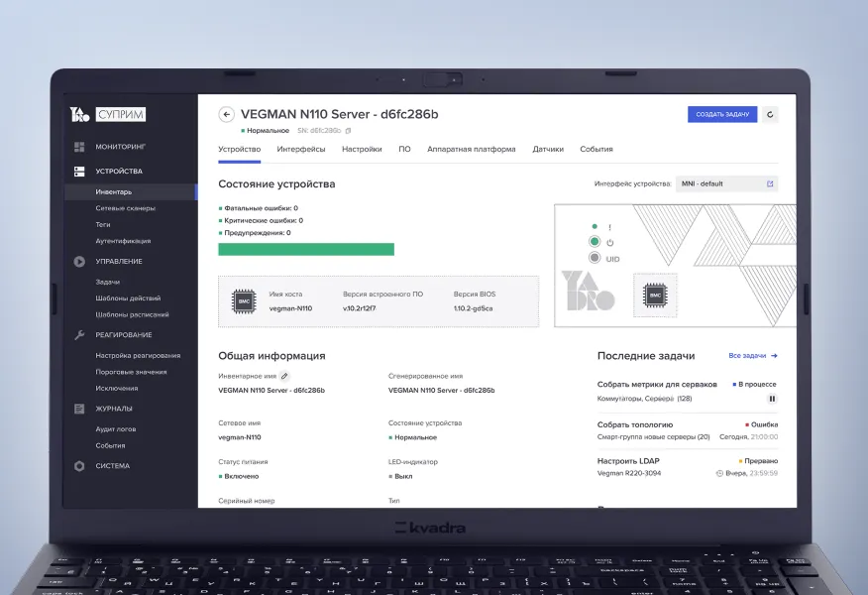The height and width of the screenshot is (595, 868).
Task: Click the arrow next to Все задачи
Action: tap(774, 356)
